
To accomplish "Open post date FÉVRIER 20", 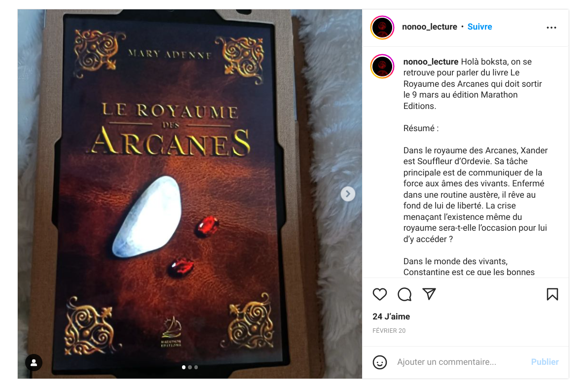I will (389, 330).
